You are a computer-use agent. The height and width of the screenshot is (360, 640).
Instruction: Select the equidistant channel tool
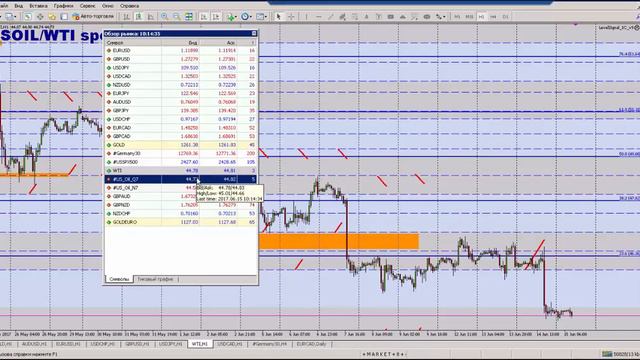coord(342,16)
